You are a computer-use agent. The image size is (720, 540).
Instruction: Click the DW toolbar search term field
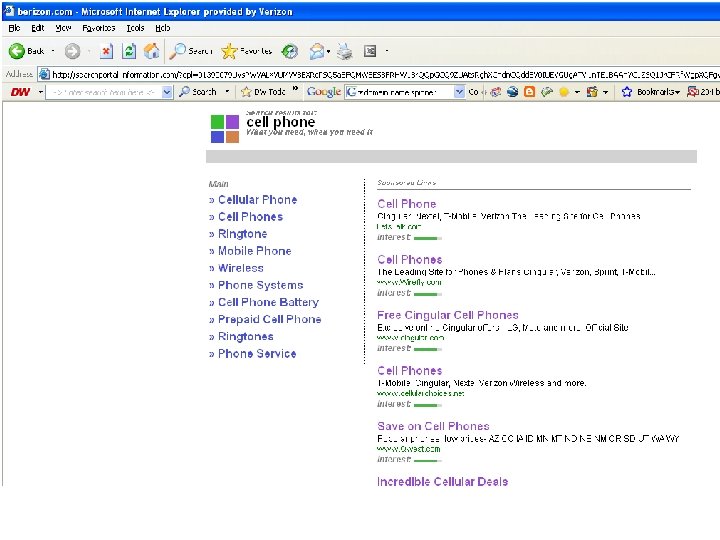(x=104, y=92)
